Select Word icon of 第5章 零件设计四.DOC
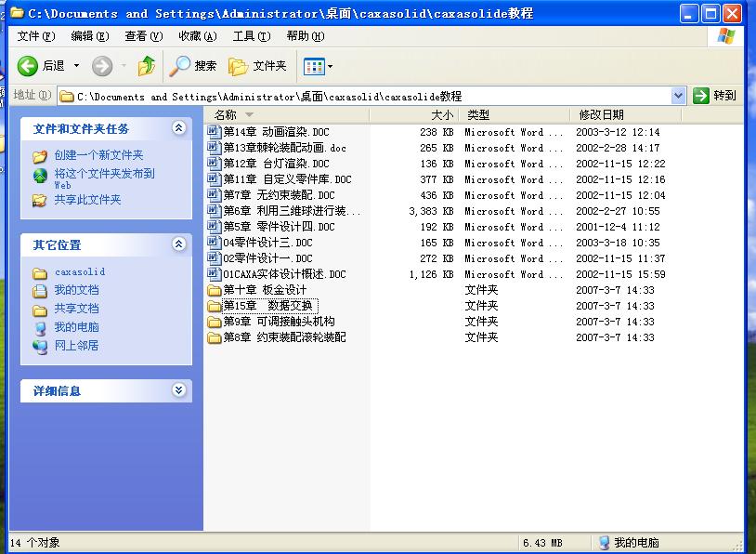756x554 pixels. (214, 226)
